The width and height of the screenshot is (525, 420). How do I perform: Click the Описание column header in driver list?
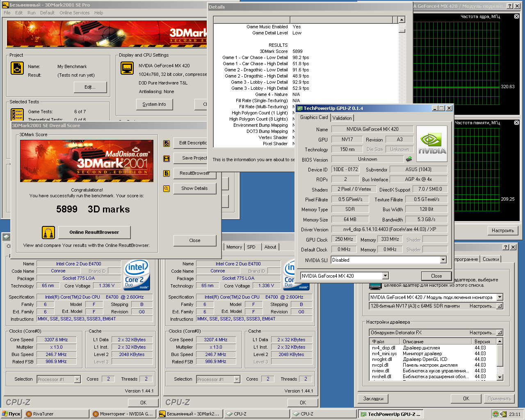[436, 342]
